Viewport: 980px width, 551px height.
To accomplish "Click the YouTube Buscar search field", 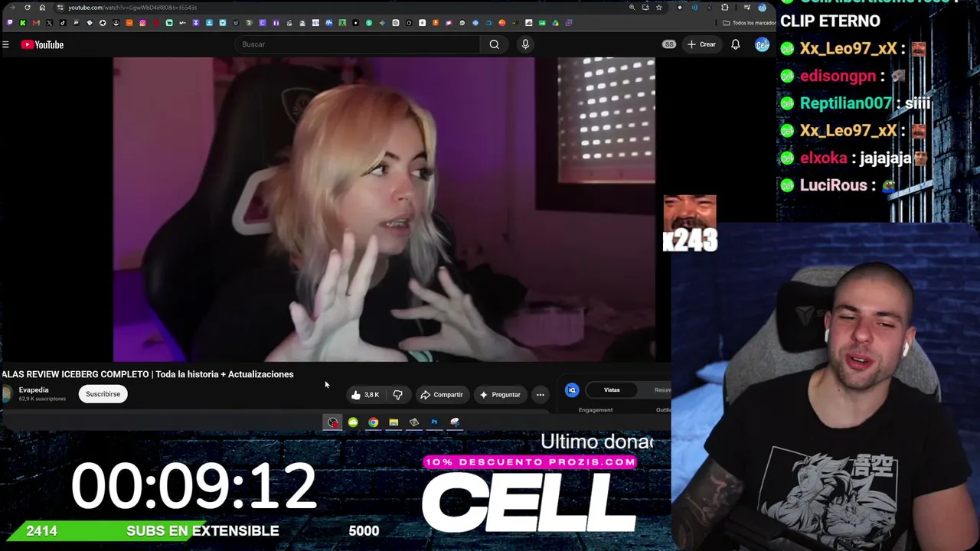I will (358, 44).
